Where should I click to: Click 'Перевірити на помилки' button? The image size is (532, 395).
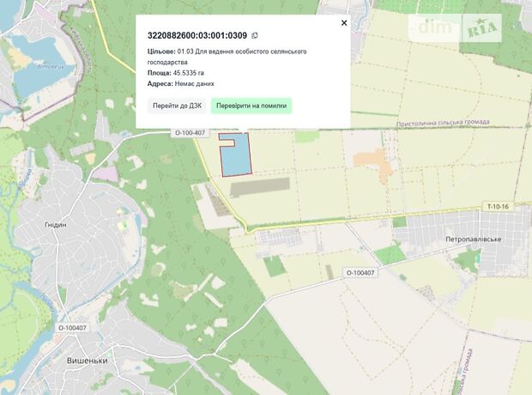251,106
